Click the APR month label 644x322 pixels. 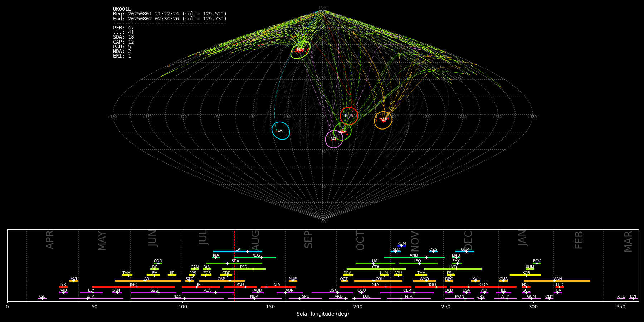(x=50, y=240)
